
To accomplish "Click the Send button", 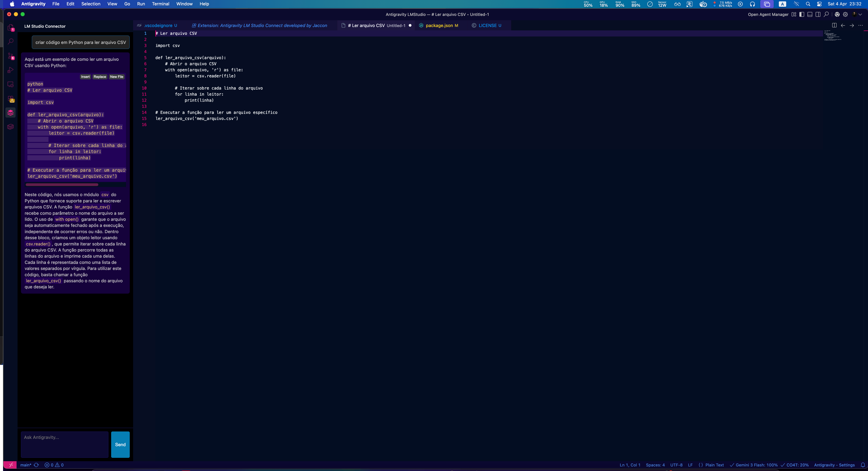I will [120, 444].
